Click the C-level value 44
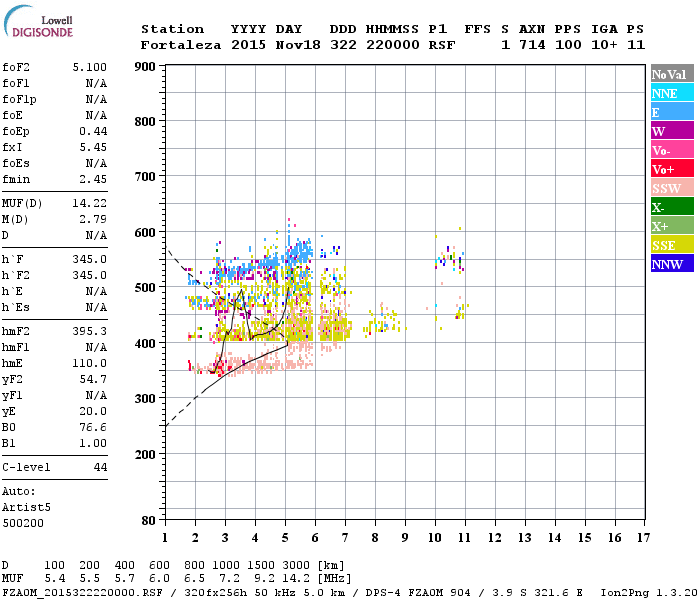 (x=100, y=467)
